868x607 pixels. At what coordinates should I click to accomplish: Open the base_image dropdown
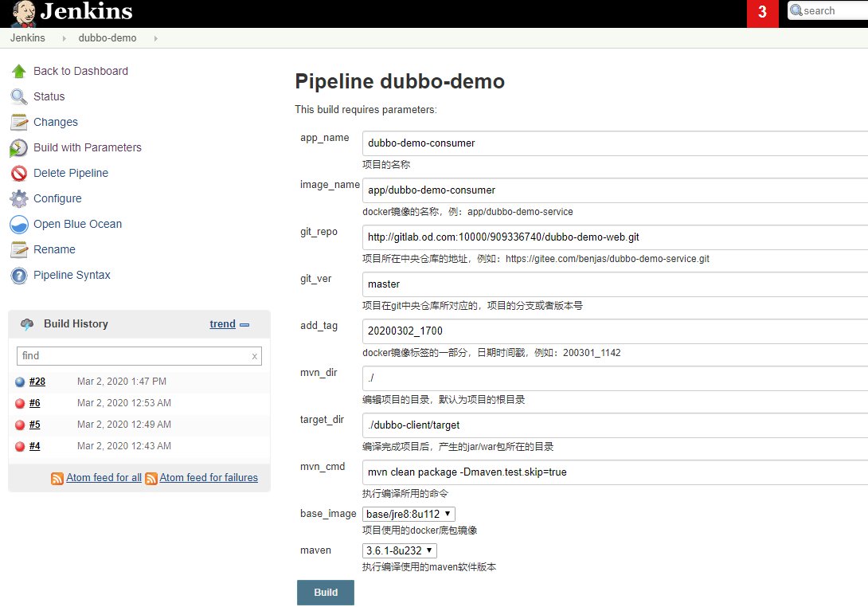pos(409,514)
